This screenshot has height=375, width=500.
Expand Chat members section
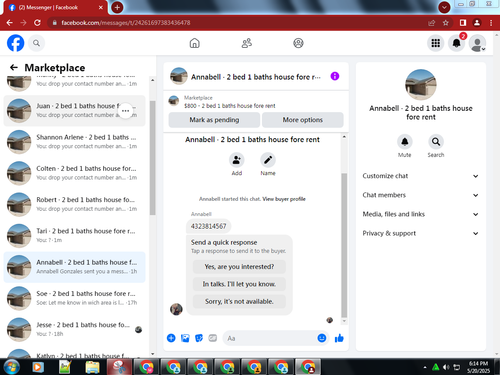click(x=420, y=195)
